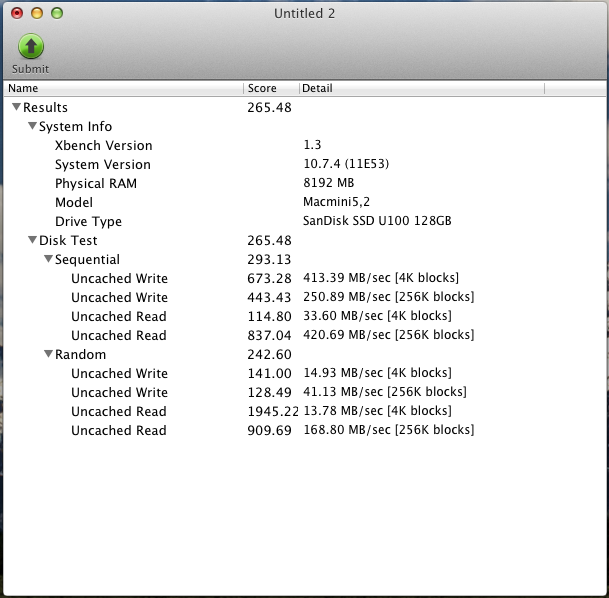609x598 pixels.
Task: Click the Name column header
Action: click(x=124, y=88)
